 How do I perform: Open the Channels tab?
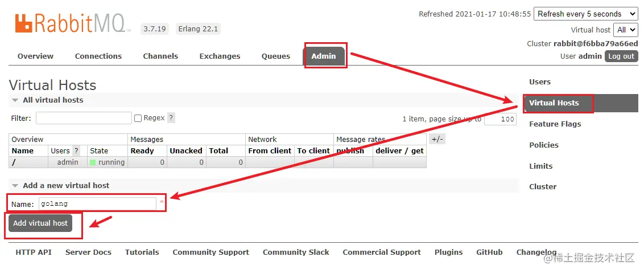pyautogui.click(x=160, y=56)
